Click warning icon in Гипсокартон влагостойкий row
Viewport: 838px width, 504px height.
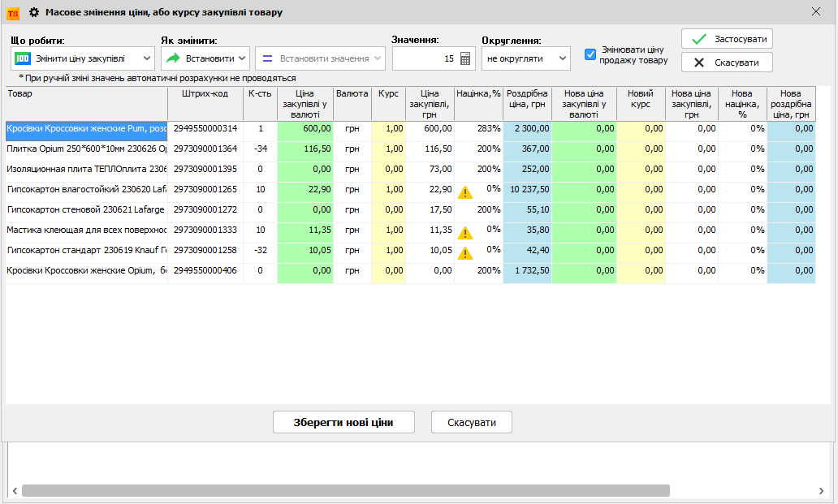click(464, 192)
